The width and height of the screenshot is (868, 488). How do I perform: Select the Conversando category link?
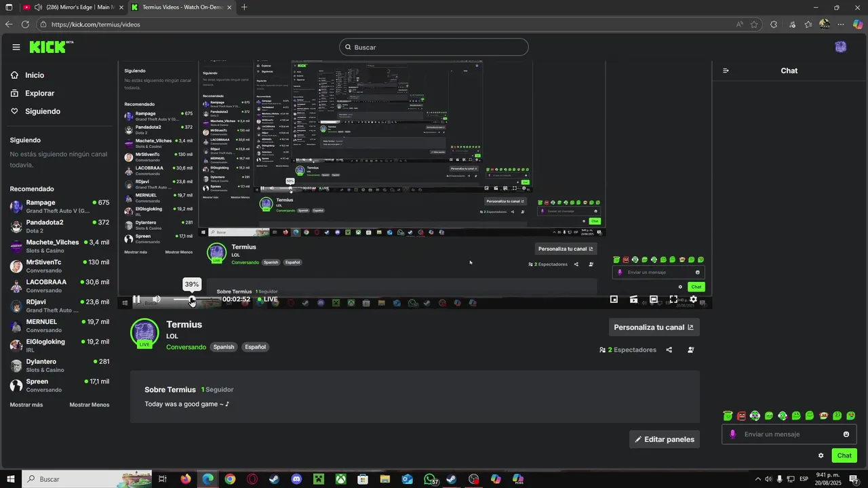(186, 347)
